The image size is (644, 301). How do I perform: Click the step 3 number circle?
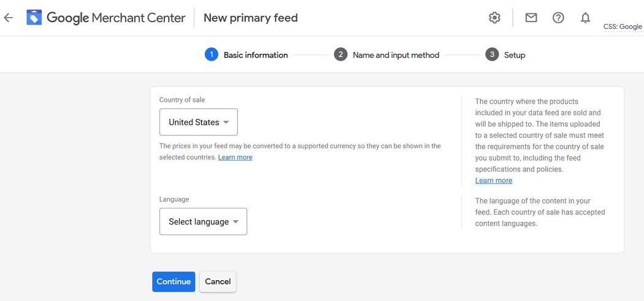point(492,55)
